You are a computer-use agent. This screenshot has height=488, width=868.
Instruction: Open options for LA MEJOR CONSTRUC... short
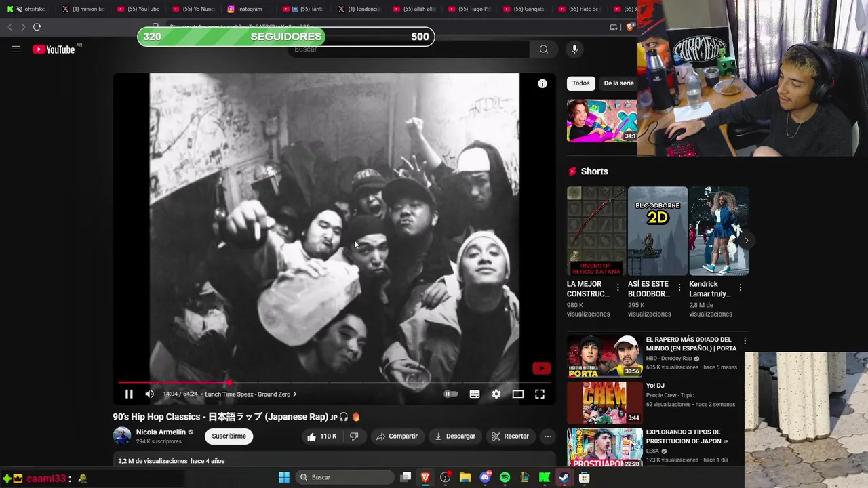[x=618, y=287]
